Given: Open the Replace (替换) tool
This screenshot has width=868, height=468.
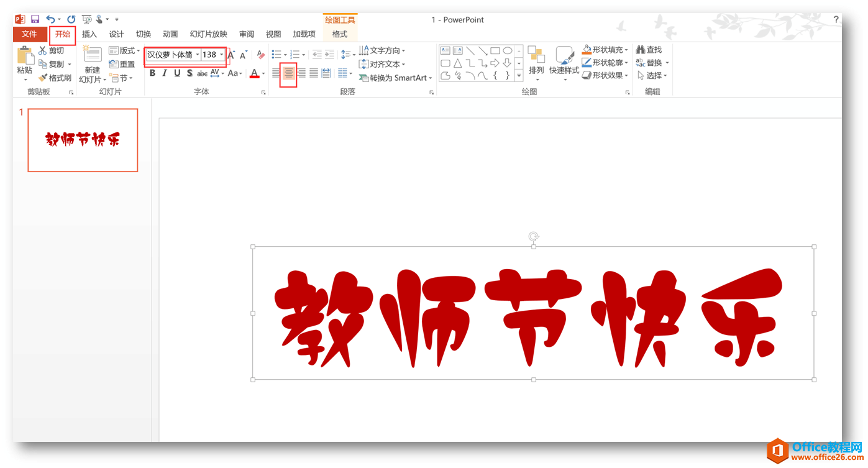Looking at the screenshot, I should pyautogui.click(x=651, y=62).
